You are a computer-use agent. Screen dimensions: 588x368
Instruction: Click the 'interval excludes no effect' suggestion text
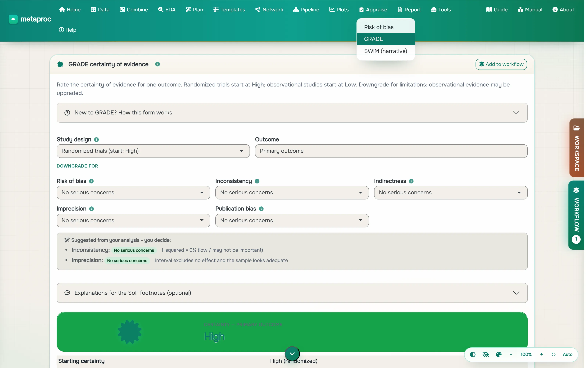pos(221,260)
